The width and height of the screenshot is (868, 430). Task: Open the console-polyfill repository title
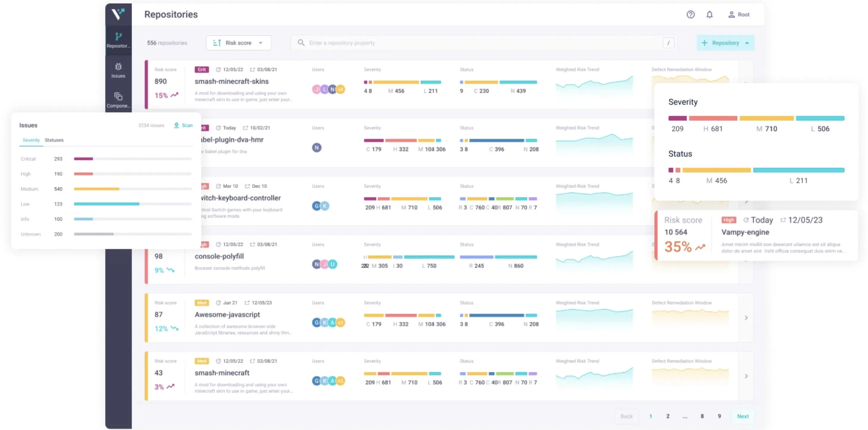219,256
